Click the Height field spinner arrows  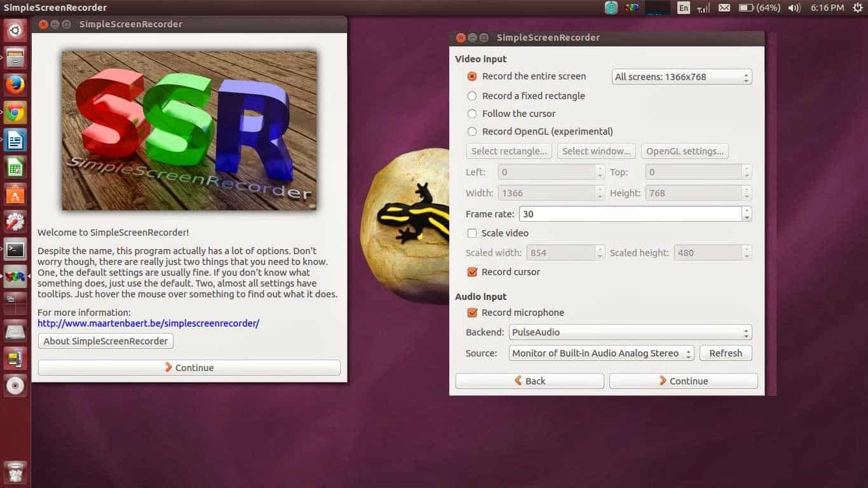coord(747,193)
